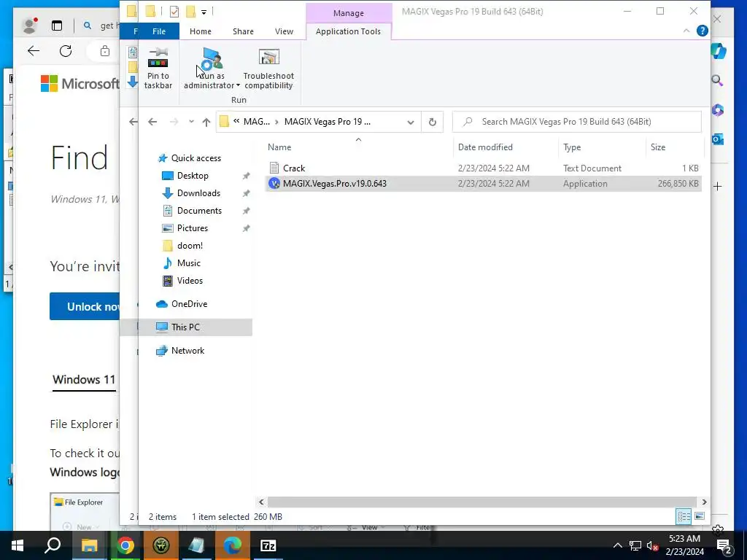Click the Manage contextual tab

pos(348,13)
